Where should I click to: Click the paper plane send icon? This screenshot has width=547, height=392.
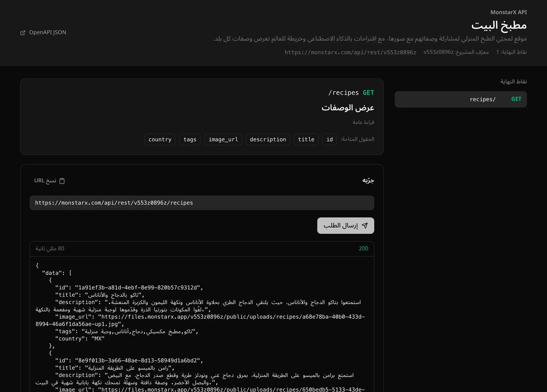coord(365,226)
